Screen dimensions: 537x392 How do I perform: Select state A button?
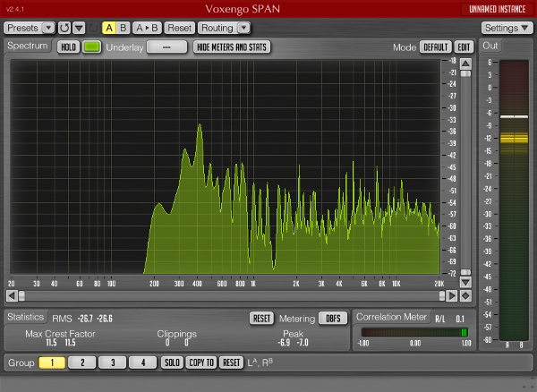tap(109, 28)
